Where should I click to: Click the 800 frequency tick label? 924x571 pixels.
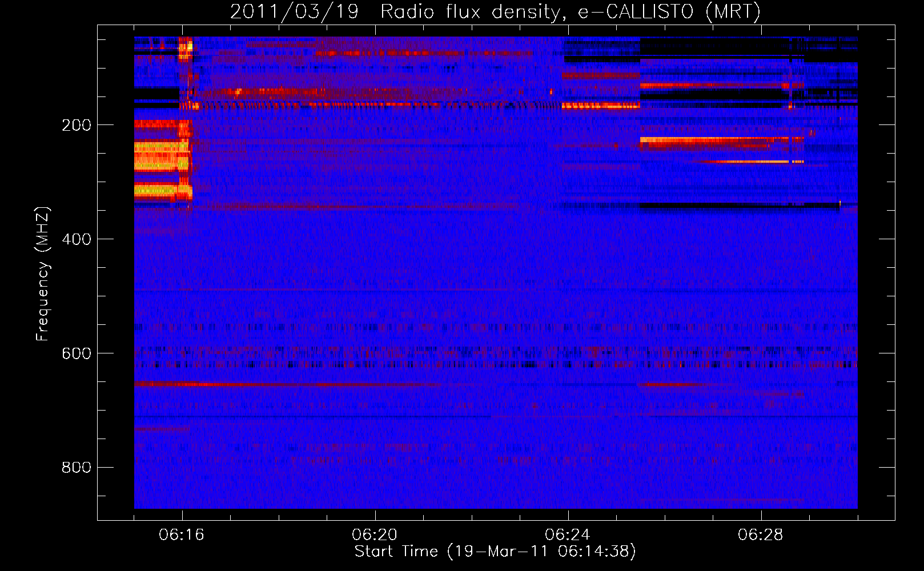[x=77, y=468]
